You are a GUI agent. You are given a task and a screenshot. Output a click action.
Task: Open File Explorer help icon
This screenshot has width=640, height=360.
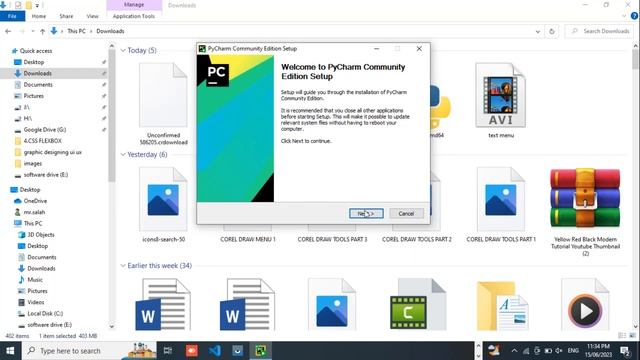point(634,16)
